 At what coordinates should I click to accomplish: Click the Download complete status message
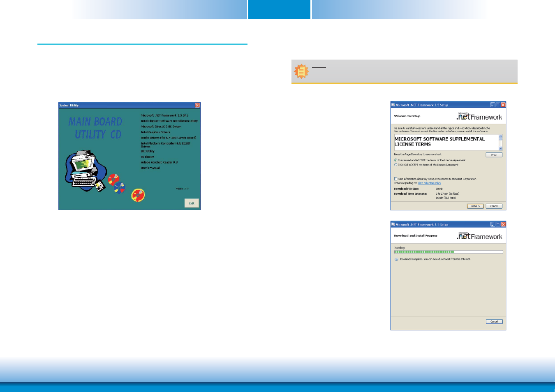pyautogui.click(x=435, y=259)
